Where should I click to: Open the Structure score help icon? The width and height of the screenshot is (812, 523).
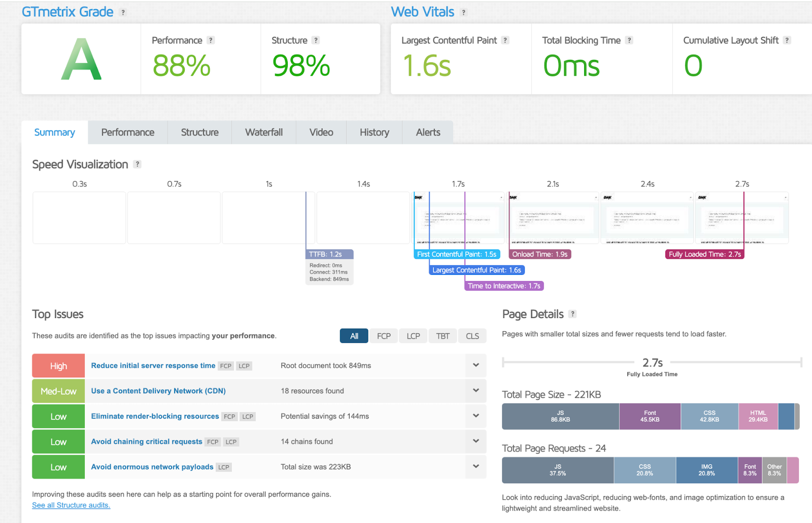[316, 40]
